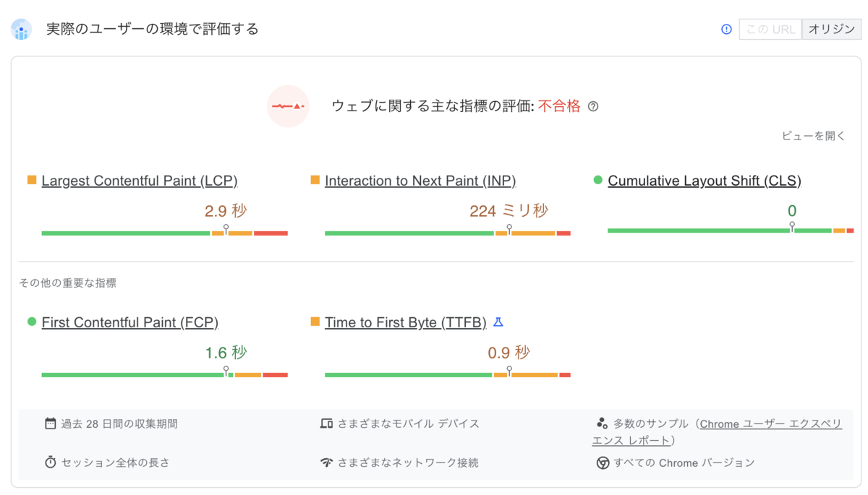Click the blue info icon beside この URL
This screenshot has width=868, height=495.
tap(727, 30)
